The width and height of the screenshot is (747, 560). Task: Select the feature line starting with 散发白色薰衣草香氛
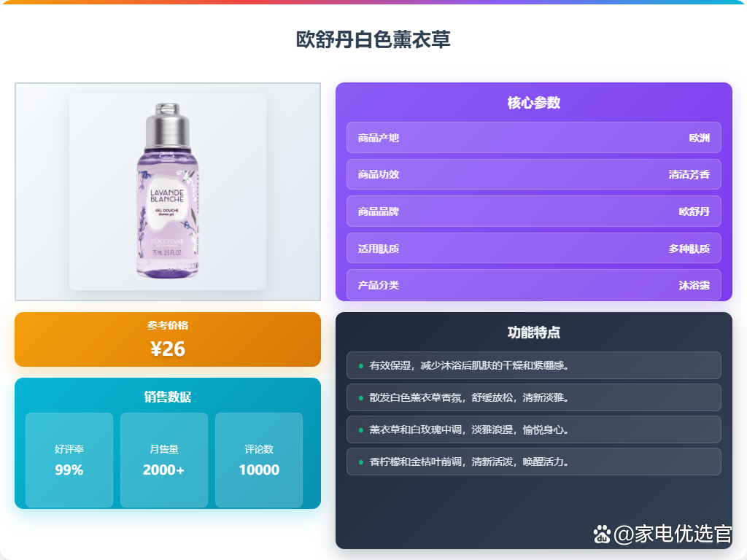[533, 397]
